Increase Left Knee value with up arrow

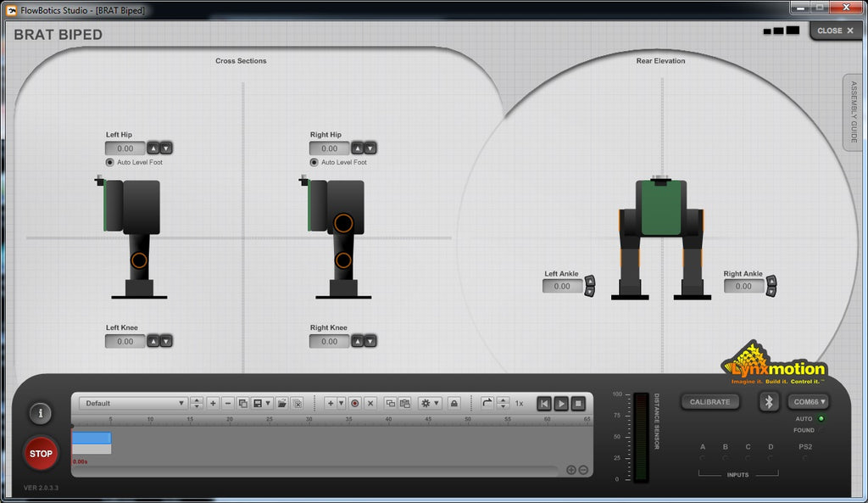(x=153, y=341)
